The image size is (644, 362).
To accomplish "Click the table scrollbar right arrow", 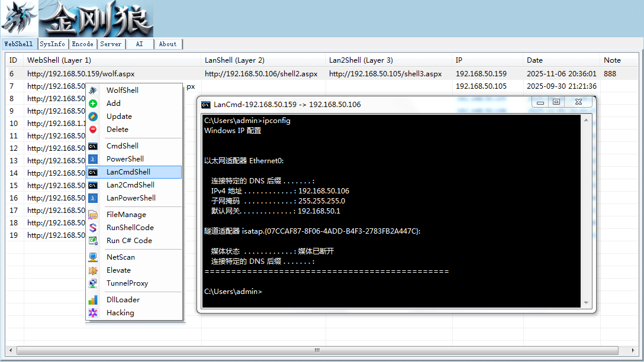I will (x=633, y=351).
